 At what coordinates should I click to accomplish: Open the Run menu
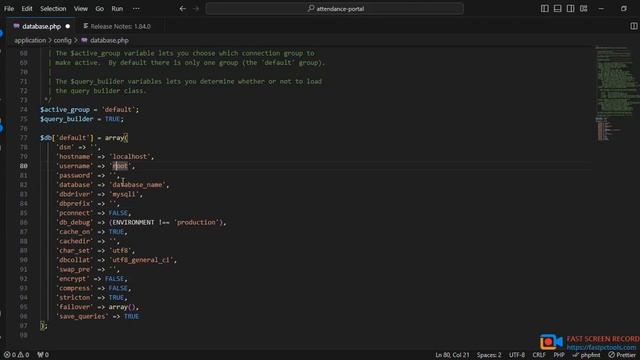[x=117, y=9]
